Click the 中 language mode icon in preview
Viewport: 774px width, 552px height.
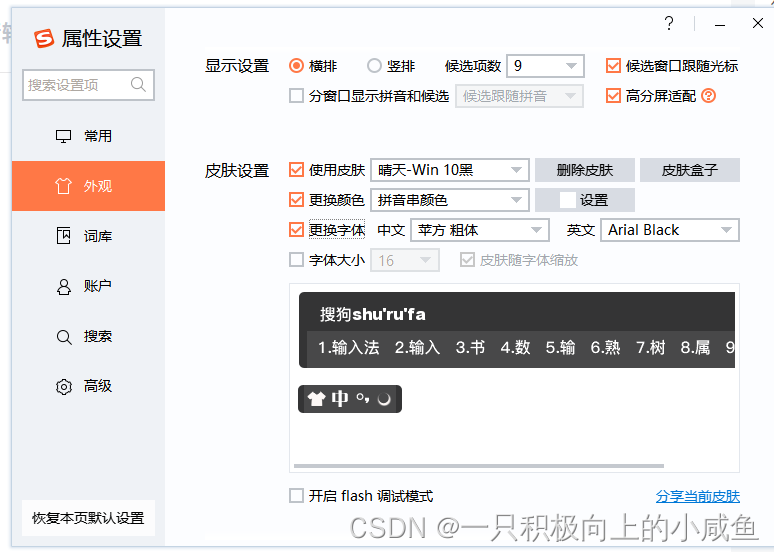click(340, 398)
